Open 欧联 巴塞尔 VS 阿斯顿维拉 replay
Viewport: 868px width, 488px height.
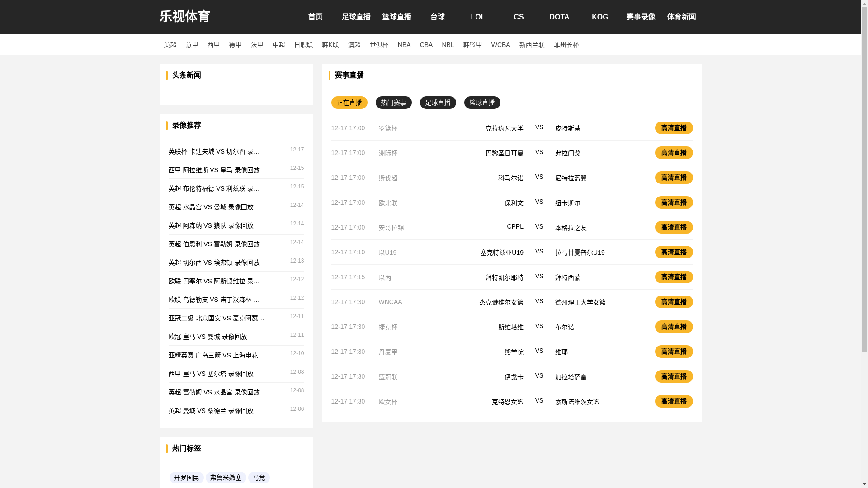[x=214, y=281]
